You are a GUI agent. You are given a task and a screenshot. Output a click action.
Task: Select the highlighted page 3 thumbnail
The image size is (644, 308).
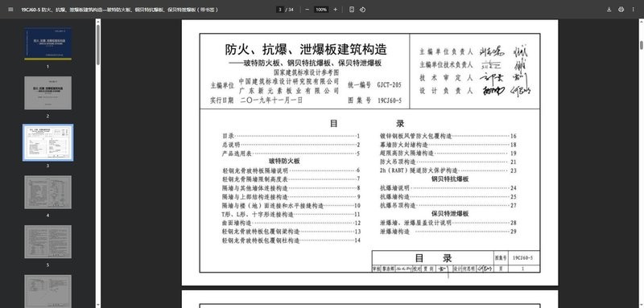pyautogui.click(x=47, y=142)
